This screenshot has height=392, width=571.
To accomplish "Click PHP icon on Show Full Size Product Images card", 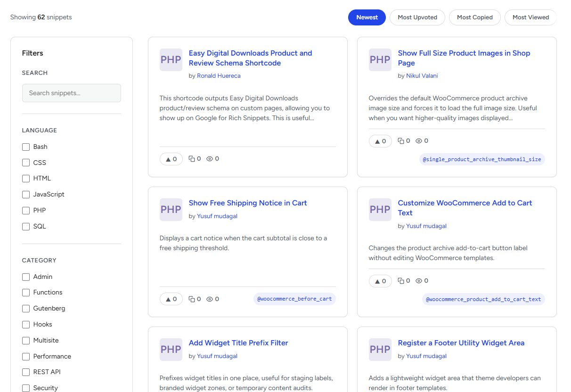I will [380, 60].
